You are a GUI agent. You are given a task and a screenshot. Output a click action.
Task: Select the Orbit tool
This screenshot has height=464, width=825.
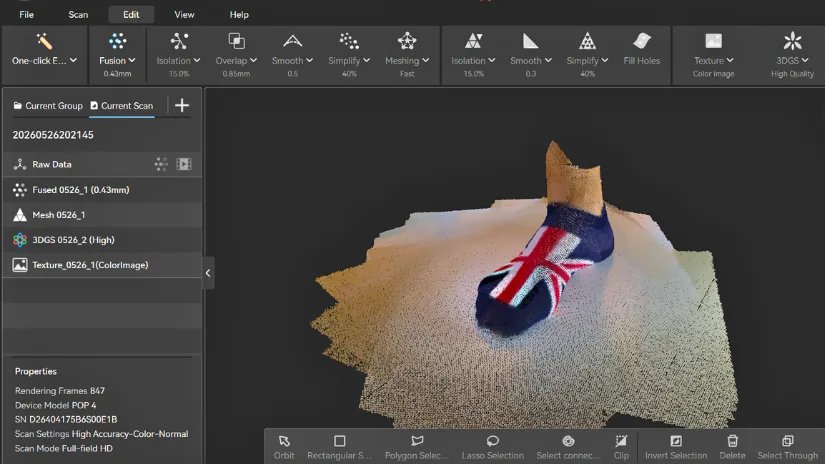pyautogui.click(x=284, y=447)
